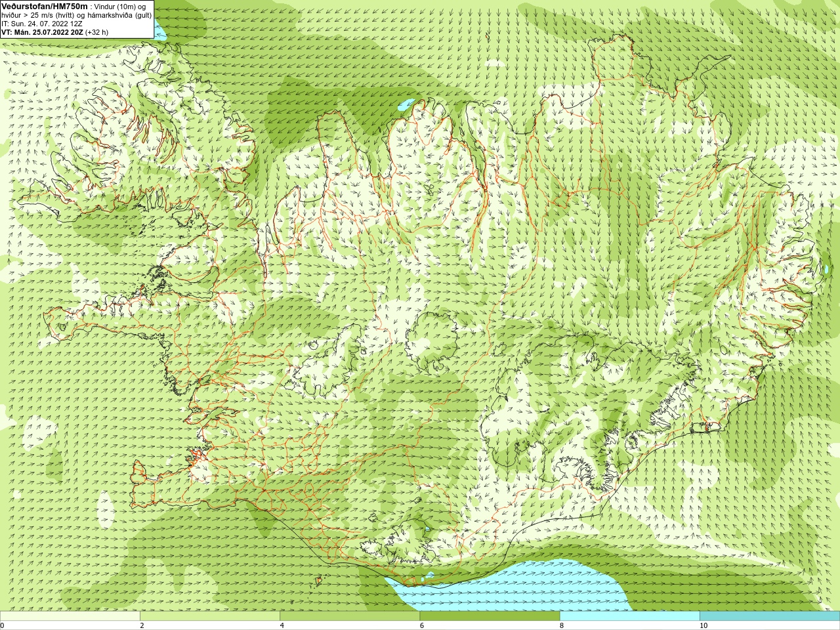The height and width of the screenshot is (630, 840).
Task: Select the 4–6 m/s medium green color bar segment
Action: point(350,616)
